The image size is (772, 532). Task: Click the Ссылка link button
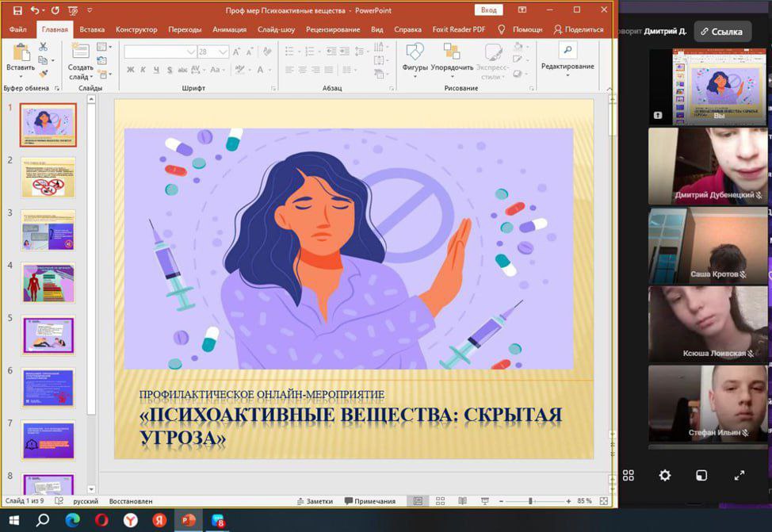click(x=722, y=32)
